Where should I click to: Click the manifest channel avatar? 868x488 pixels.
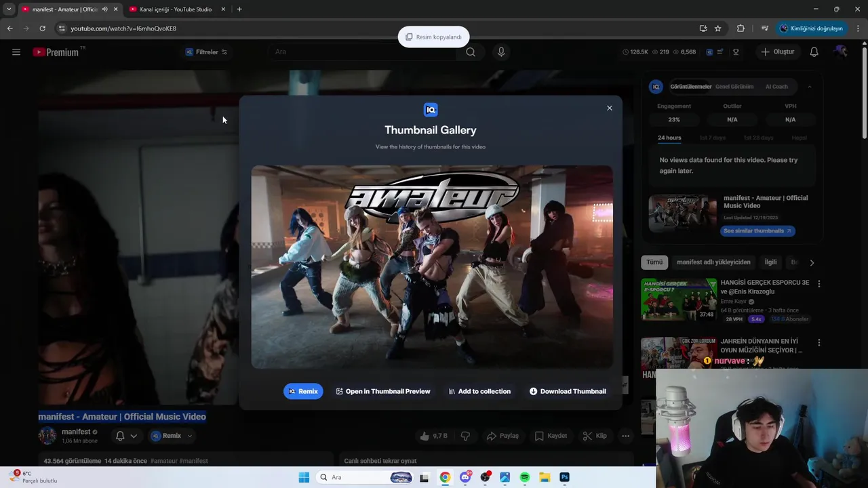47,436
